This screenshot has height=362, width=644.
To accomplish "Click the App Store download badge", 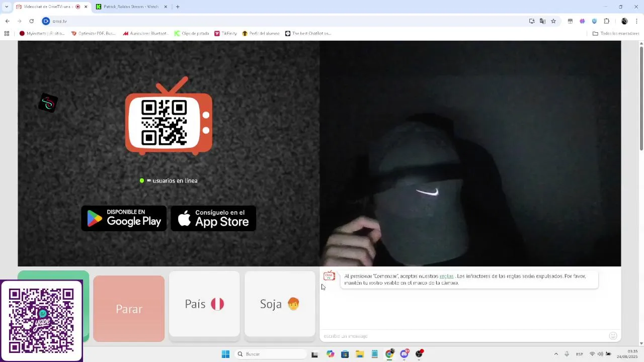I will pyautogui.click(x=213, y=218).
